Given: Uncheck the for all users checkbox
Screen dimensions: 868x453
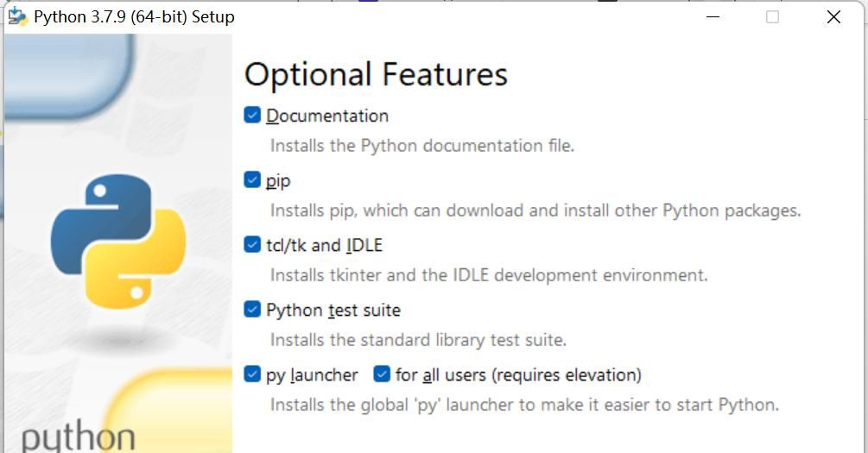Looking at the screenshot, I should point(382,374).
